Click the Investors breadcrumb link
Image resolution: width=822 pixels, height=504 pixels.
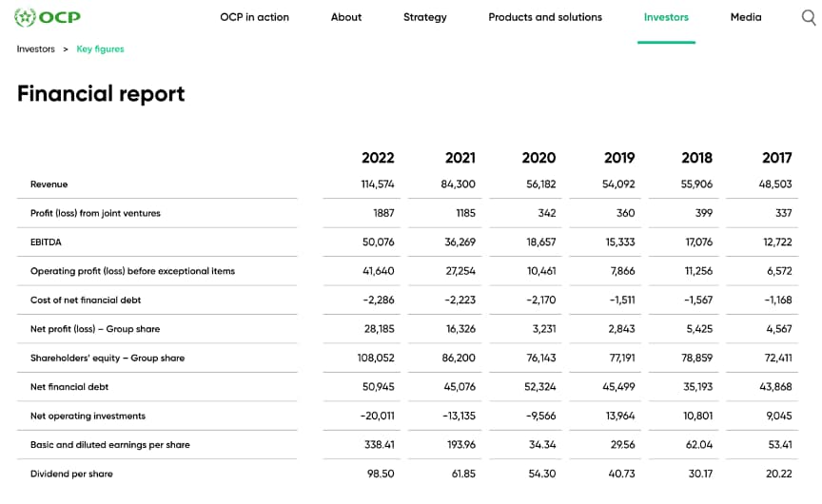point(36,49)
